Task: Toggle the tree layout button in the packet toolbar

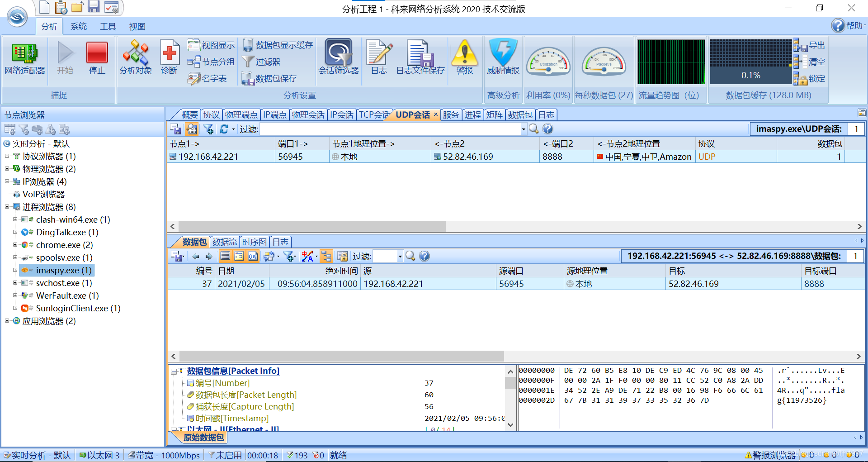Action: pyautogui.click(x=326, y=257)
